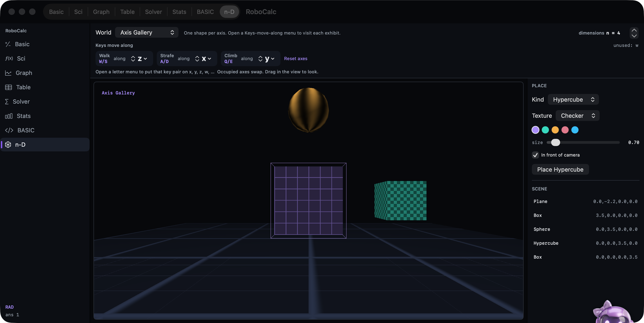
Task: Click the Solver sigma sidebar icon
Action: coord(7,102)
